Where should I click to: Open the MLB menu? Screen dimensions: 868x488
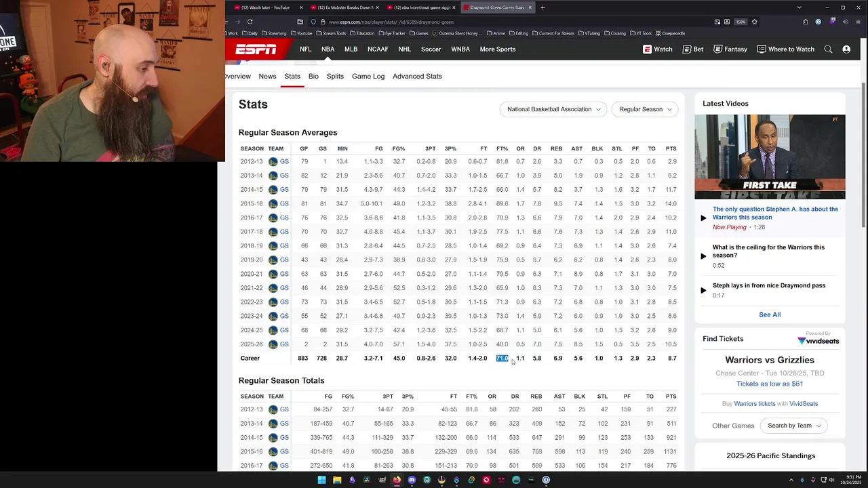tap(351, 49)
